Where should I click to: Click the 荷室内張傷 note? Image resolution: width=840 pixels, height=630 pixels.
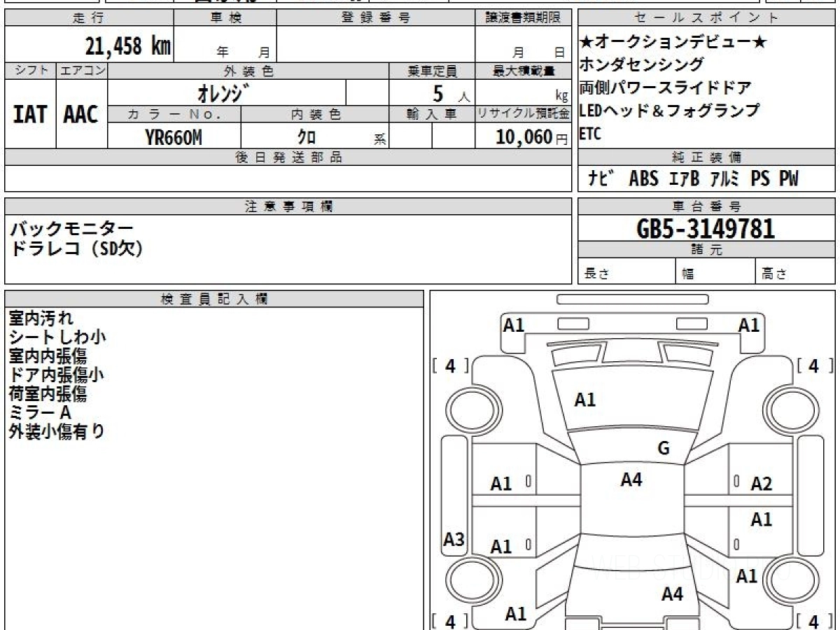(x=48, y=393)
